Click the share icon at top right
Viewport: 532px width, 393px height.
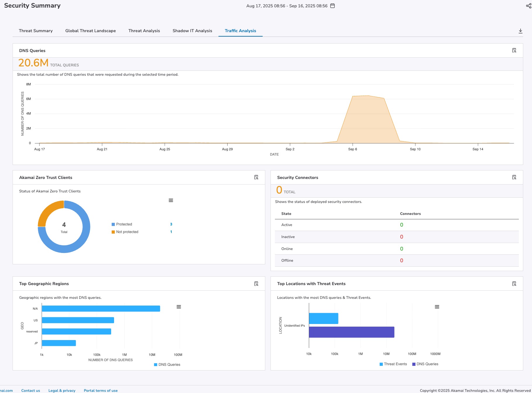tap(528, 6)
